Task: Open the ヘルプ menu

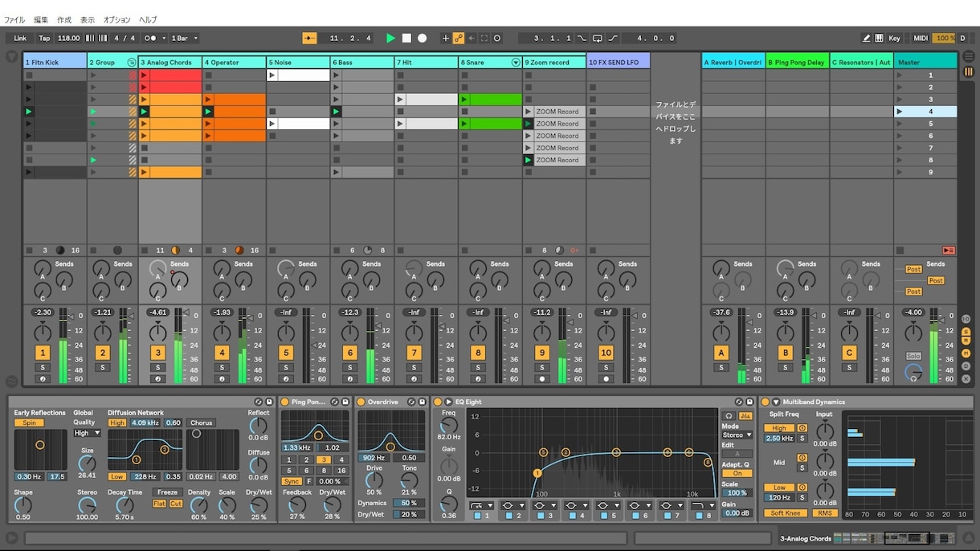Action: click(x=149, y=19)
